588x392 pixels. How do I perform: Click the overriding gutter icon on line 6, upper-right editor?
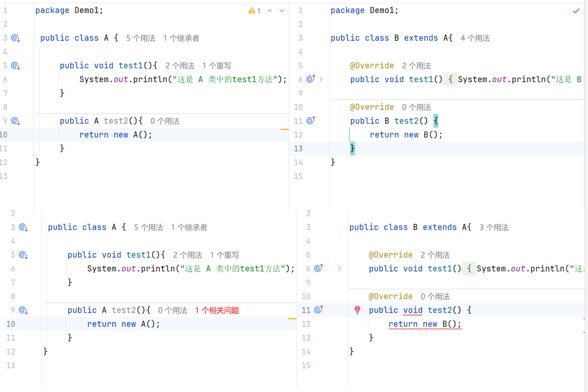[311, 79]
